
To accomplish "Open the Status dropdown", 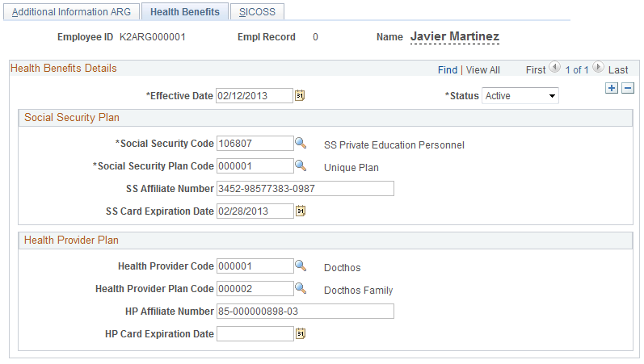I will coord(520,96).
